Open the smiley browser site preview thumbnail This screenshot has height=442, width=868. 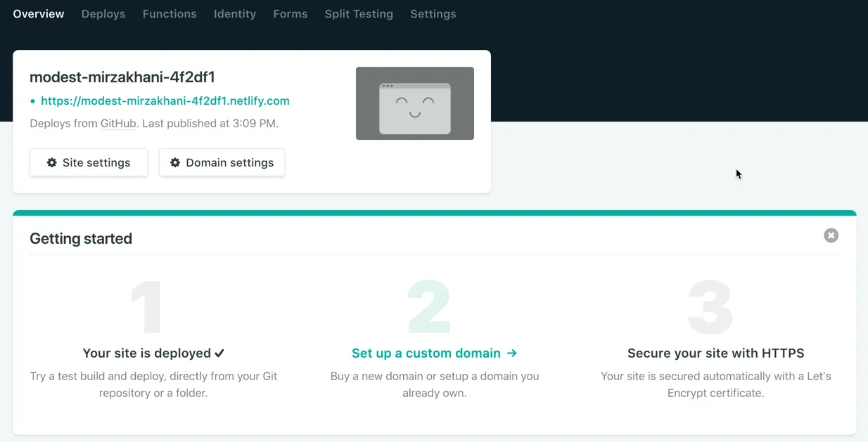414,103
